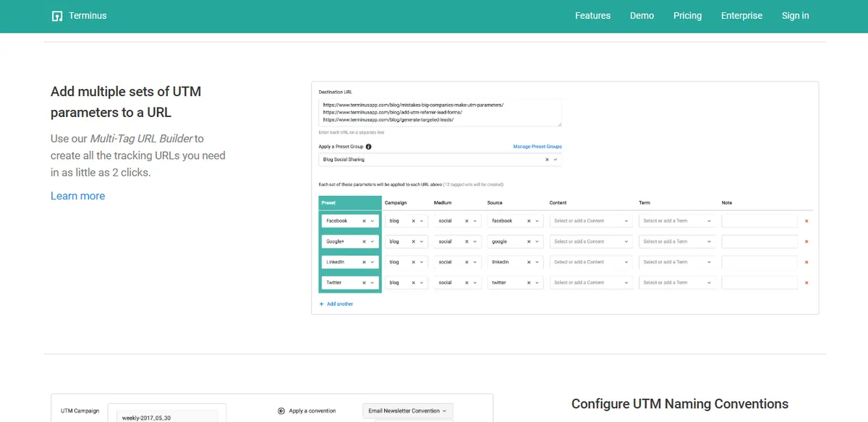The width and height of the screenshot is (868, 422).
Task: Open the Term dropdown in LinkedIn row
Action: 709,262
